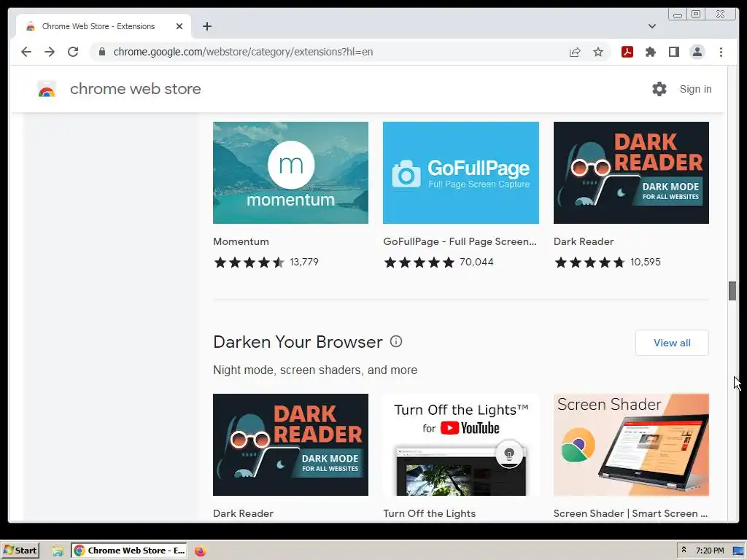The height and width of the screenshot is (560, 747).
Task: Click Dark Reader's star rating 10,595
Action: (x=608, y=262)
